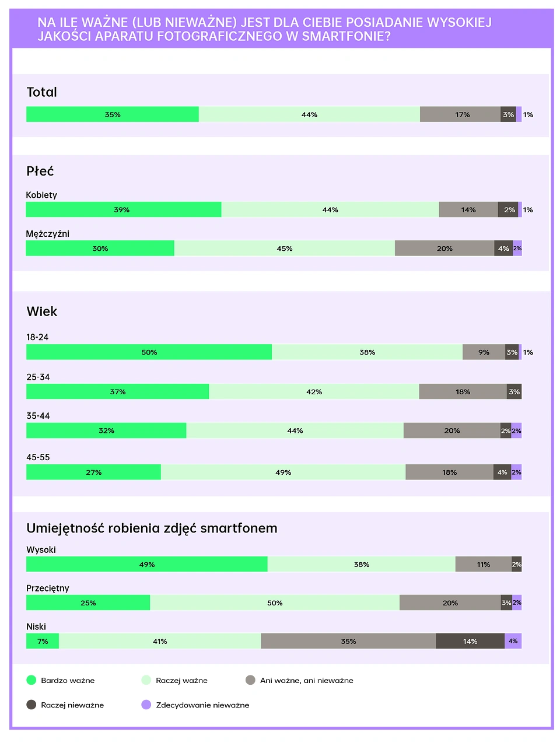The height and width of the screenshot is (746, 560).
Task: Click the Niski 14% dark segment
Action: tap(470, 641)
